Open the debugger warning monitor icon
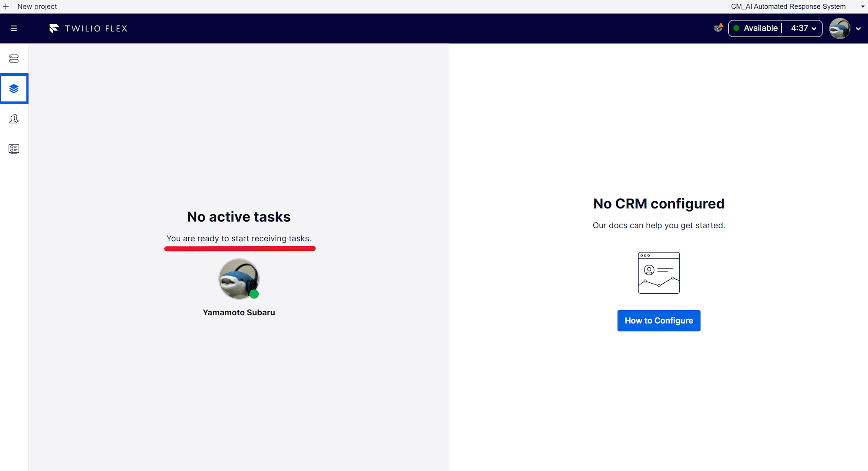868x471 pixels. click(718, 28)
